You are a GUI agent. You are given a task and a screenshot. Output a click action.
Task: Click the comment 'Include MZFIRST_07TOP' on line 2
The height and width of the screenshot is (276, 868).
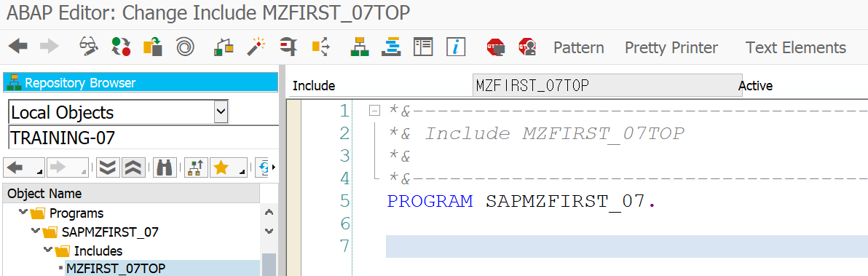(555, 134)
